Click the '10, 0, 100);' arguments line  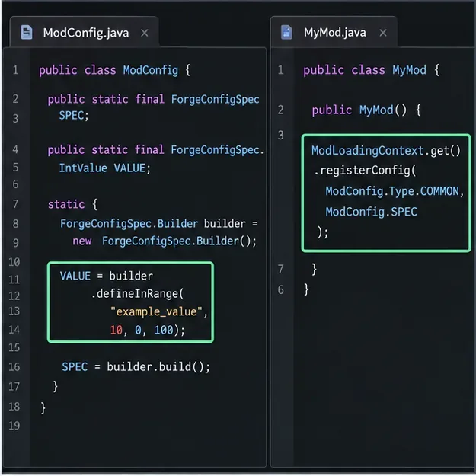pyautogui.click(x=147, y=330)
